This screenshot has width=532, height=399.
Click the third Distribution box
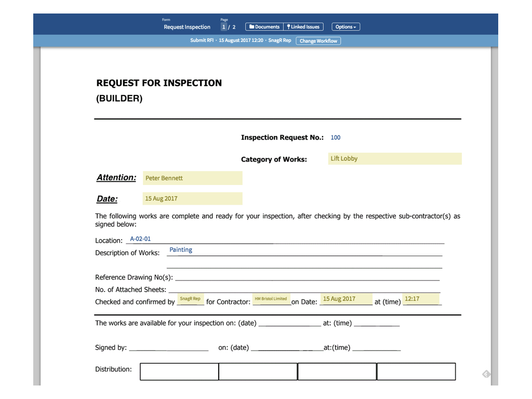[x=337, y=371]
